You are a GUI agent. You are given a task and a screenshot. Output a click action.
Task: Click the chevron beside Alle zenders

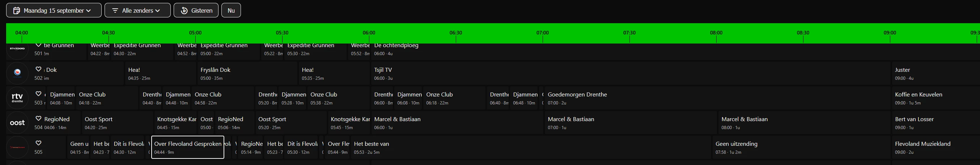tap(158, 11)
